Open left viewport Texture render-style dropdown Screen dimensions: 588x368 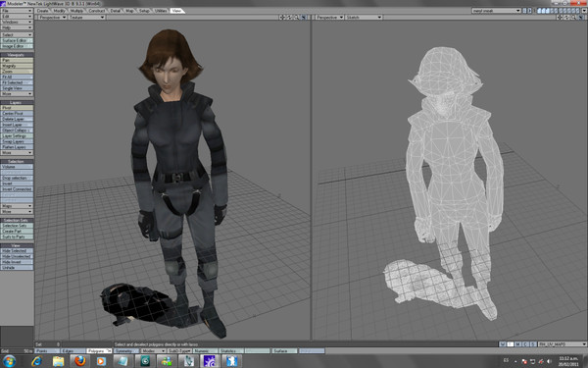coord(86,18)
